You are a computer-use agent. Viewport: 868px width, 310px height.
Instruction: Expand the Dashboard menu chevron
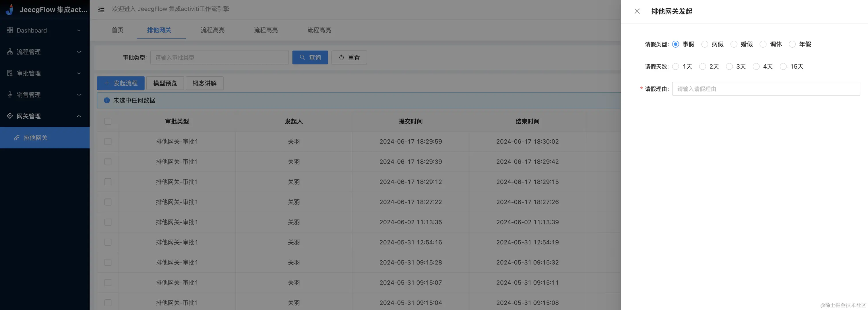click(x=79, y=31)
